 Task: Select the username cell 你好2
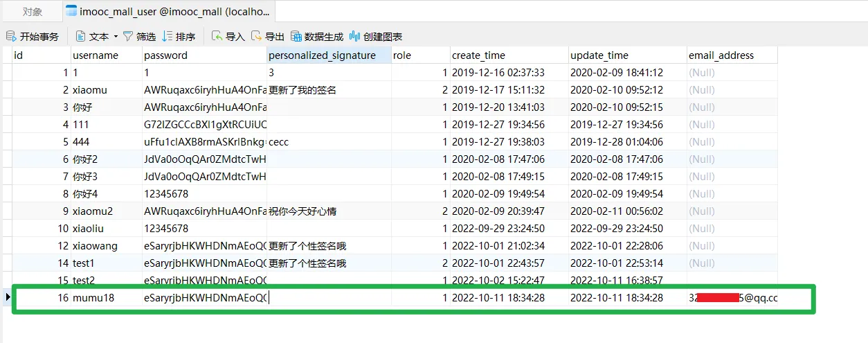pyautogui.click(x=107, y=159)
